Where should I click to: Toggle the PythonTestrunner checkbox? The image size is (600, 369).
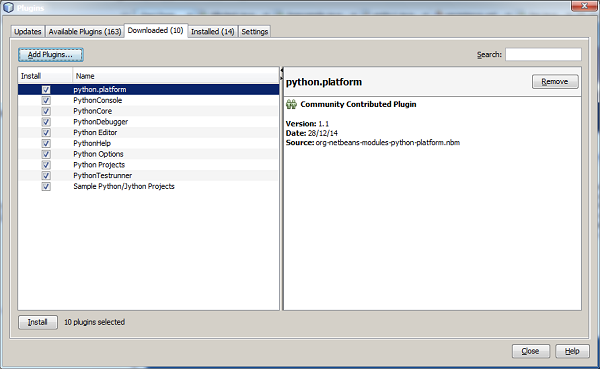[x=46, y=176]
